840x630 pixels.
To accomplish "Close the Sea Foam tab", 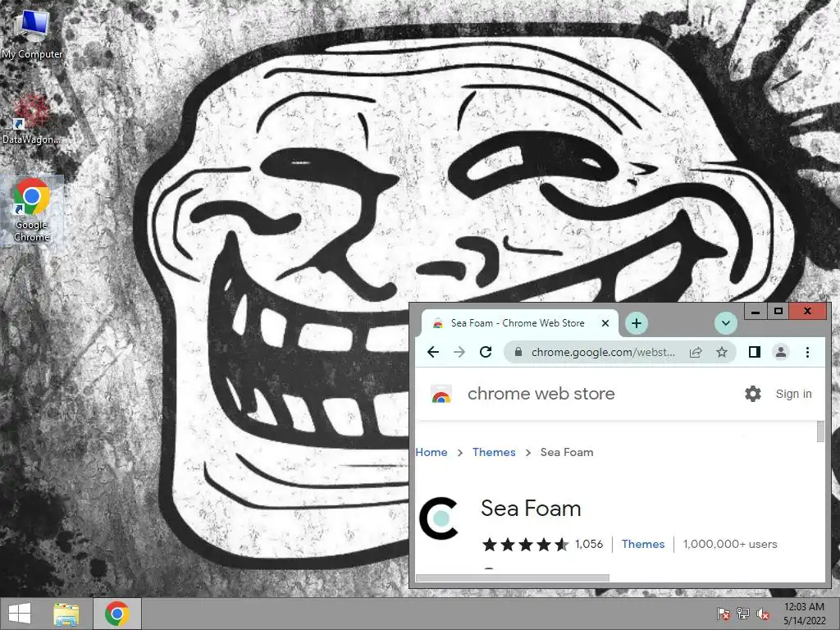I will point(605,323).
